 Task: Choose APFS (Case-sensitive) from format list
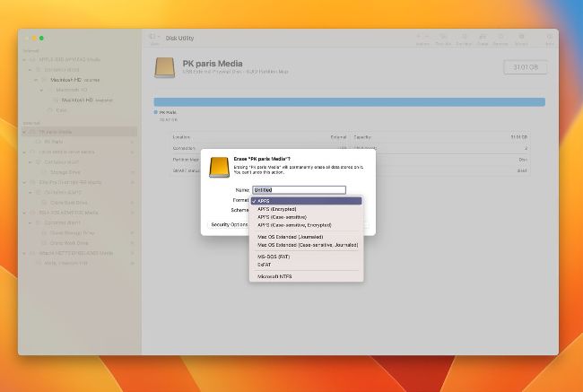coord(282,217)
